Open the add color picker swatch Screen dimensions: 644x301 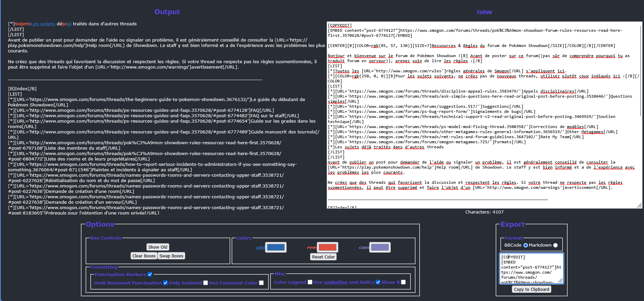pos(276,247)
